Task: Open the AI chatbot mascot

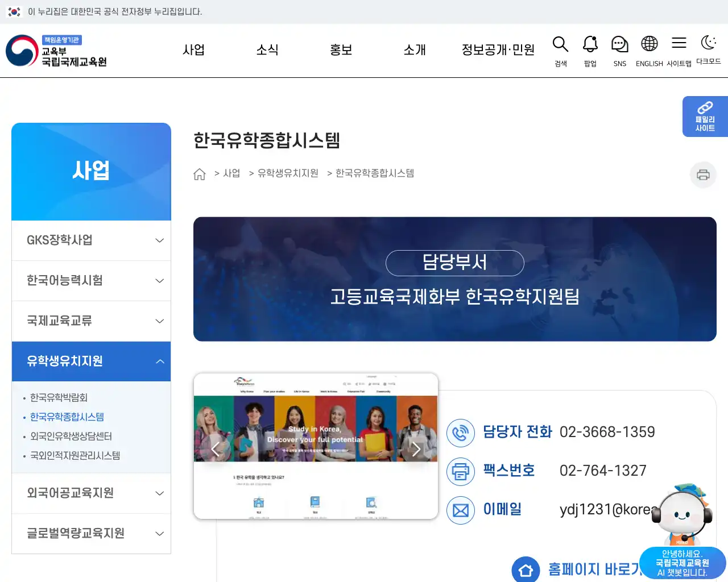Action: (x=682, y=514)
